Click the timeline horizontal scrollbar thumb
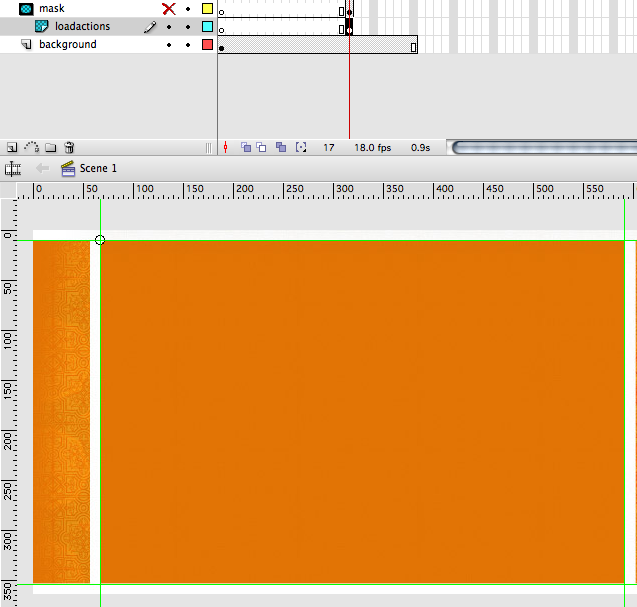This screenshot has width=637, height=607. (544, 147)
